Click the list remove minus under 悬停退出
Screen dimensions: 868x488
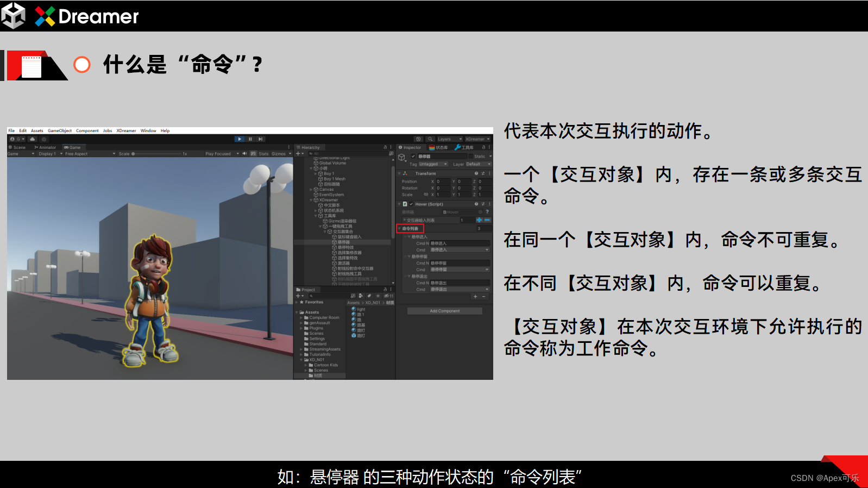tap(483, 297)
